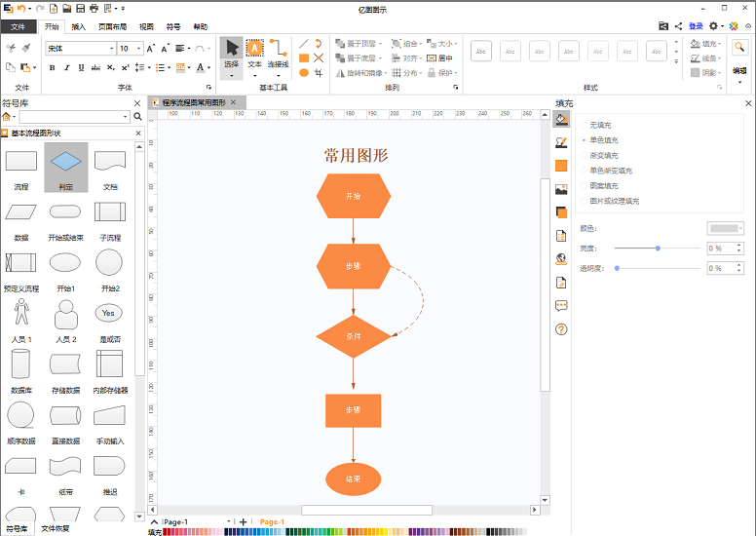Open the insert picture panel icon
The height and width of the screenshot is (536, 756).
561,189
